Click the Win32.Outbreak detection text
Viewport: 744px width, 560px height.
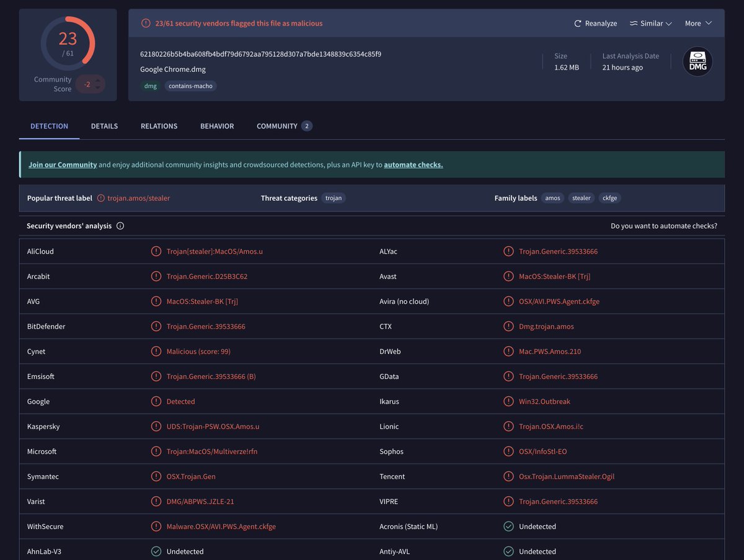(x=544, y=402)
